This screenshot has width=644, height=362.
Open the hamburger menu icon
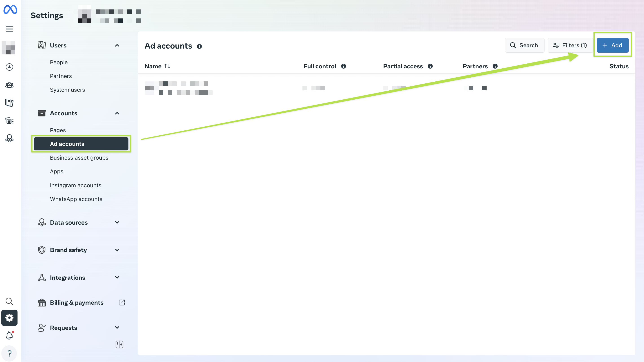pyautogui.click(x=9, y=29)
